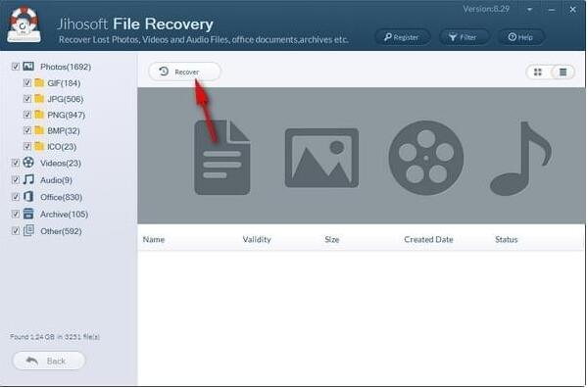This screenshot has height=388, width=588.
Task: Select the Photos category picture icon
Action: coord(28,66)
